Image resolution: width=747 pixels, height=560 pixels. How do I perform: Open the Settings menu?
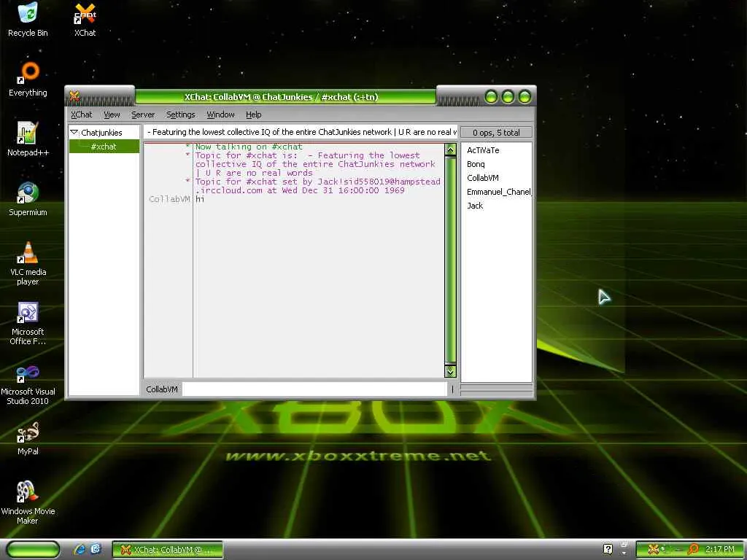181,114
